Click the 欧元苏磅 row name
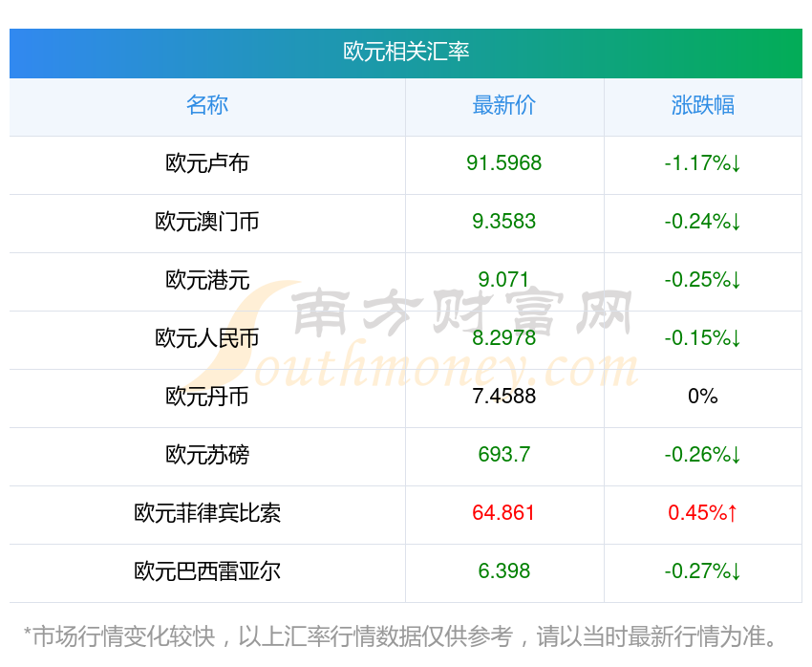The image size is (812, 667). tap(207, 455)
